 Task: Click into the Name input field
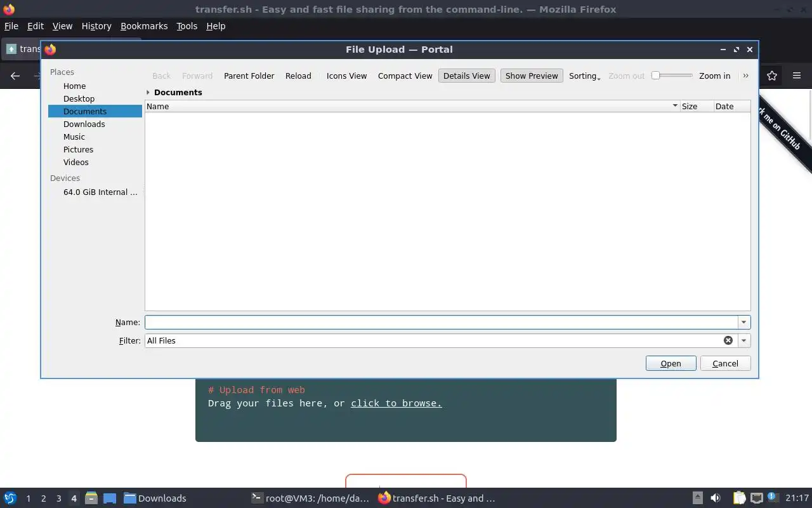pyautogui.click(x=441, y=322)
